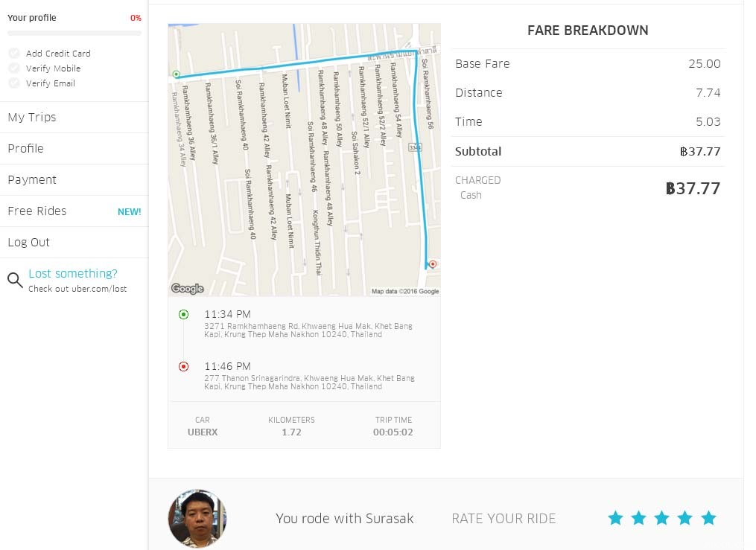Open Free Rides page
The image size is (756, 550).
[x=37, y=211]
